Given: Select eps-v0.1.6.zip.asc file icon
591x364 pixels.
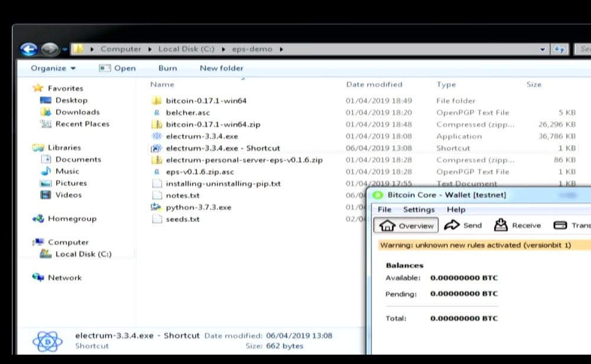Looking at the screenshot, I should (x=157, y=172).
